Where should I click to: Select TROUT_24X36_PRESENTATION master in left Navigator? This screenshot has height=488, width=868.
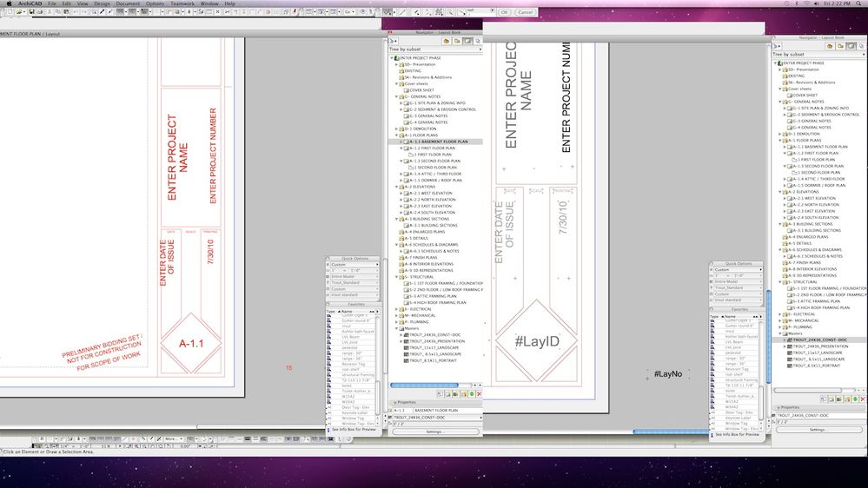437,341
